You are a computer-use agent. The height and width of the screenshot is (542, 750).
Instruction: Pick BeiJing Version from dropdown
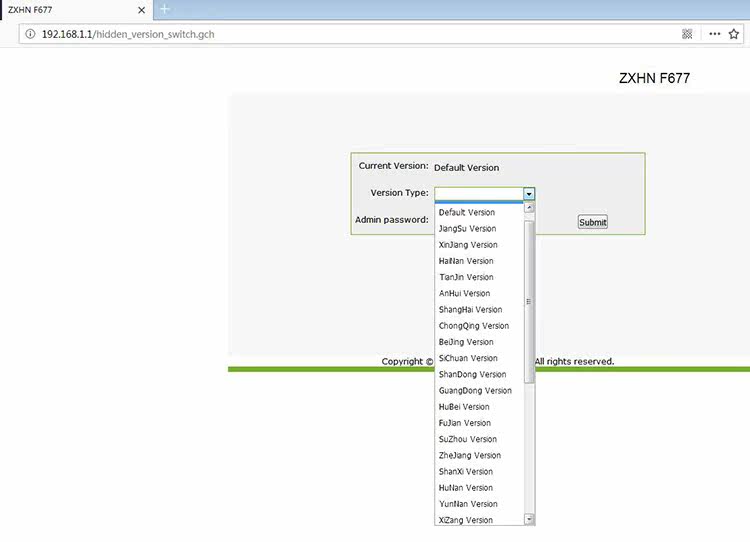tap(479, 343)
